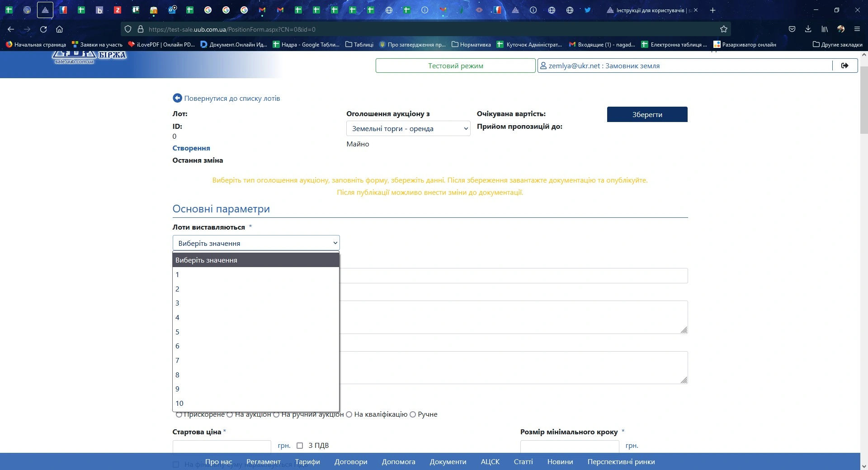Bookmark this page with the star icon
The width and height of the screenshot is (868, 470).
point(723,29)
